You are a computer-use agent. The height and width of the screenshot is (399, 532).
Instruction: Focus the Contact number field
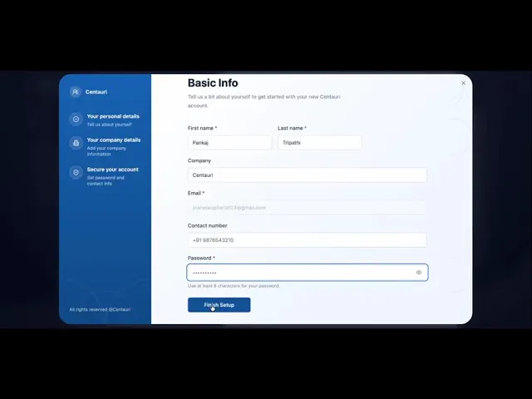pyautogui.click(x=307, y=240)
